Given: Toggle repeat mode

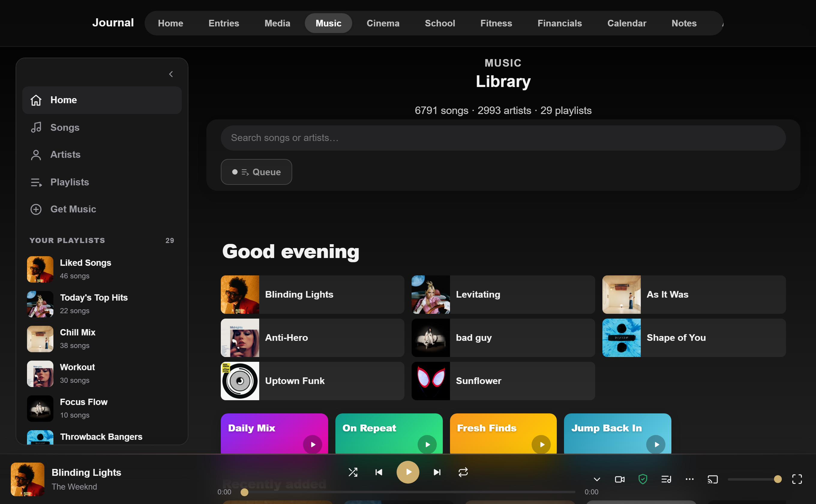Looking at the screenshot, I should 463,472.
